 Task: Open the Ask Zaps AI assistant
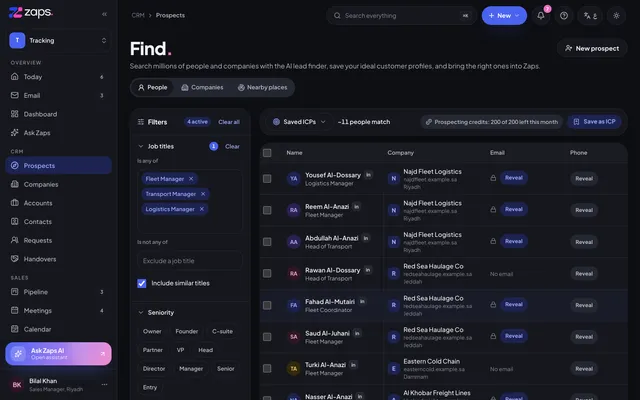(58, 353)
